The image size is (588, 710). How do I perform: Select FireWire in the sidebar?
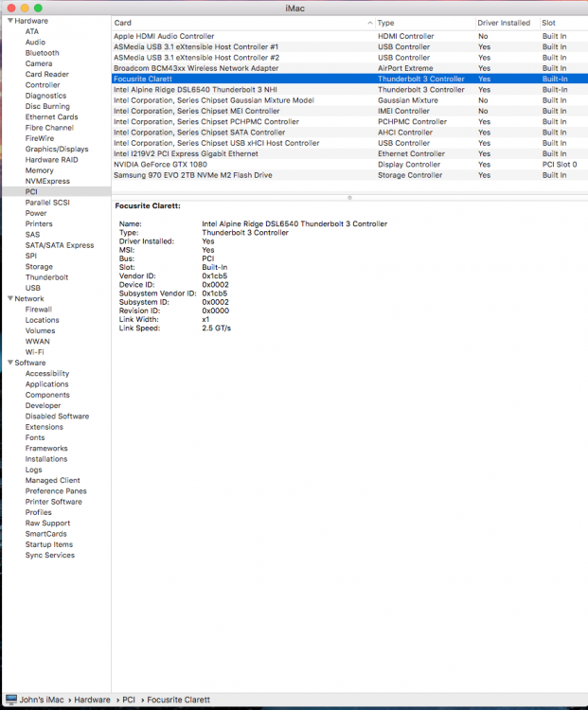click(x=40, y=138)
